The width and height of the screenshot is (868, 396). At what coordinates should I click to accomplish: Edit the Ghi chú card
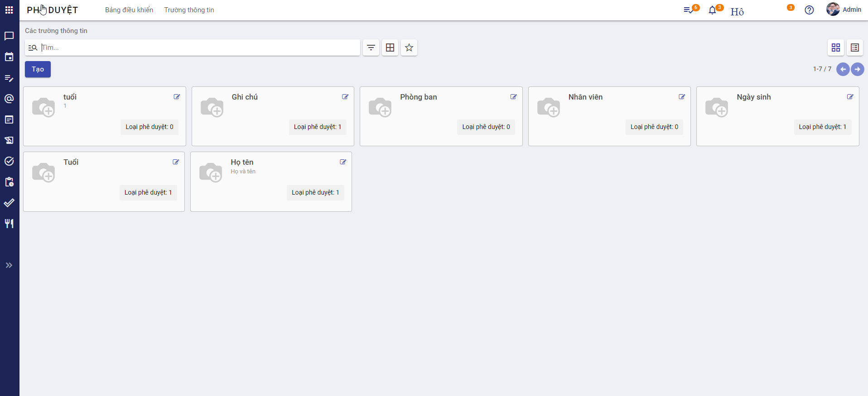click(x=345, y=97)
